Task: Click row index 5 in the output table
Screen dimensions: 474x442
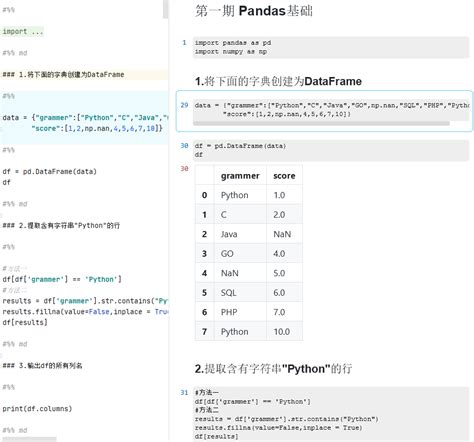Action: (x=204, y=293)
